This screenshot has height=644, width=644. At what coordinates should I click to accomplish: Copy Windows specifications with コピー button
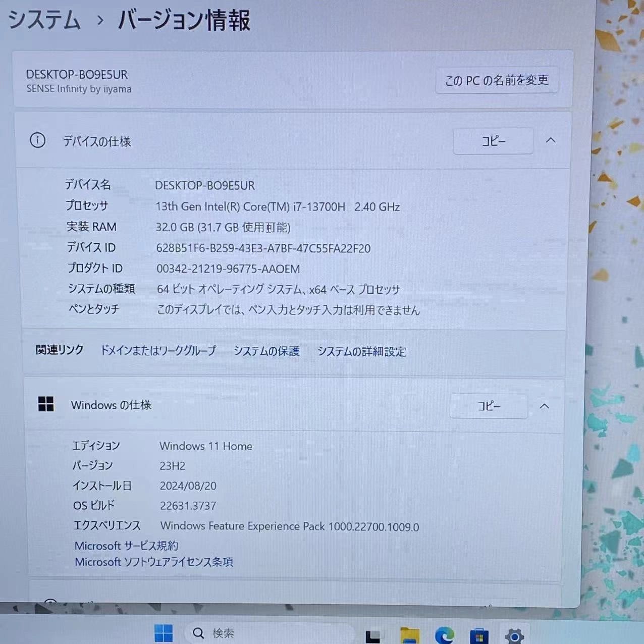[489, 406]
